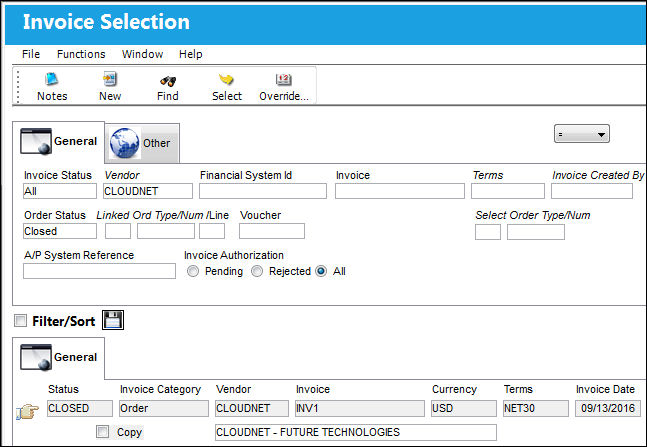
Task: Click the Select Order Type field
Action: 488,232
